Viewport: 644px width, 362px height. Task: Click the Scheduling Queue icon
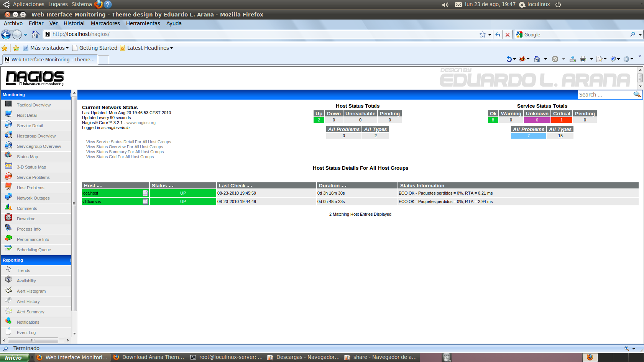[8, 249]
